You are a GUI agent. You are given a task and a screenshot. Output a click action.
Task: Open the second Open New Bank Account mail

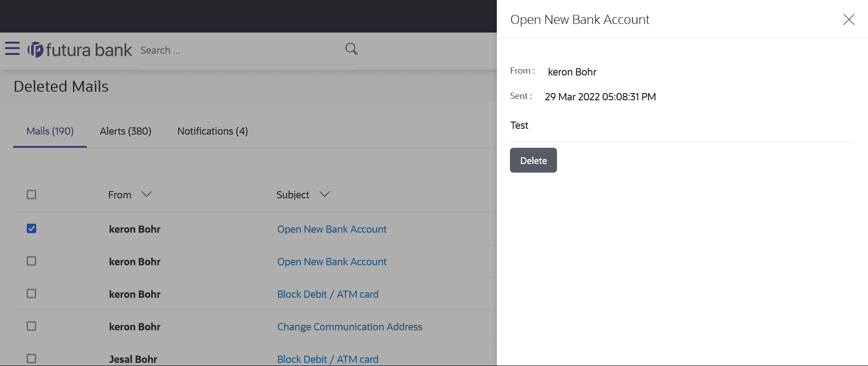click(332, 262)
